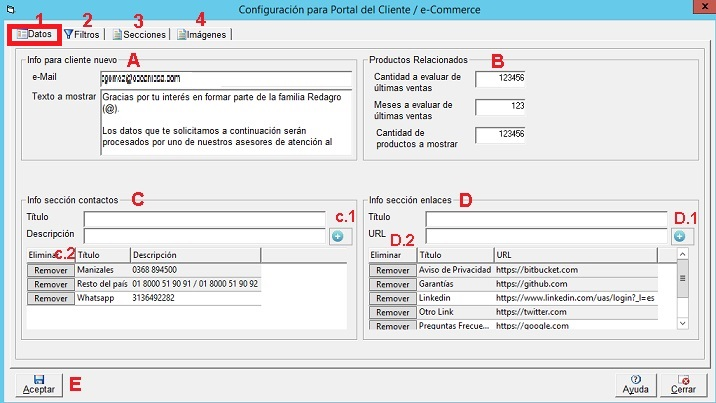Image resolution: width=716 pixels, height=403 pixels.
Task: Remove the Aviso de Privacidad link
Action: [392, 270]
